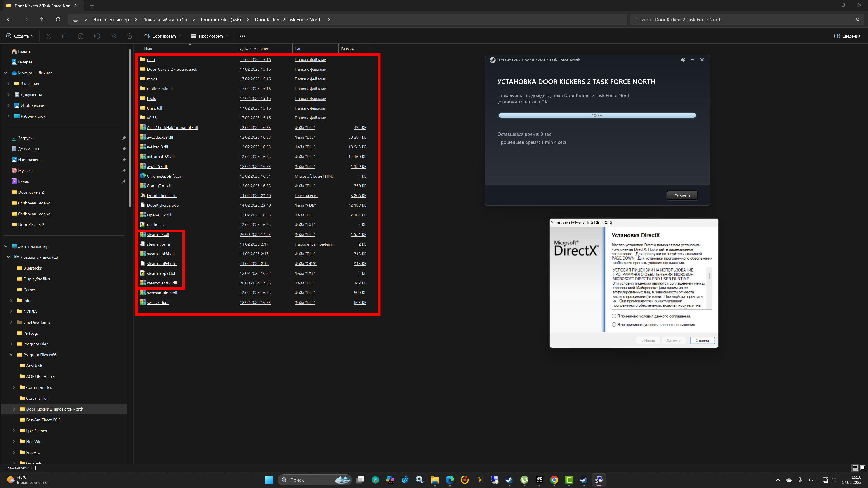This screenshot has height=488, width=868.
Task: Open the Создать dropdown
Action: (x=20, y=36)
